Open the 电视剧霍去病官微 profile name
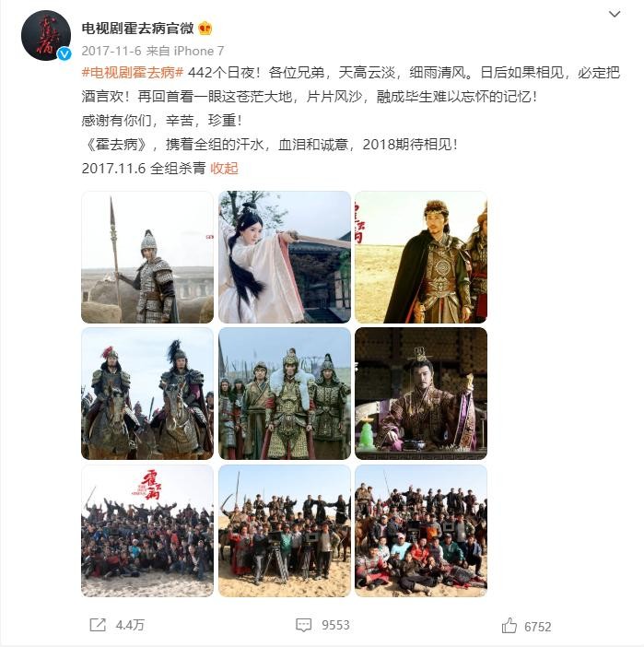 [x=137, y=28]
